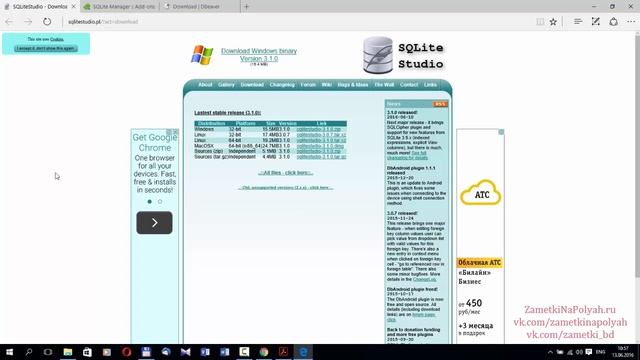The image size is (640, 360).
Task: Open the Windows Store taskbar icon
Action: click(x=87, y=352)
